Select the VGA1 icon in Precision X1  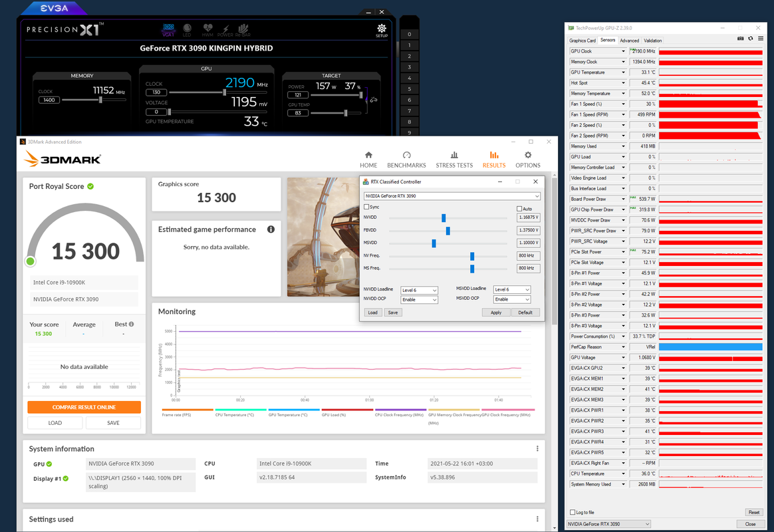[x=168, y=30]
